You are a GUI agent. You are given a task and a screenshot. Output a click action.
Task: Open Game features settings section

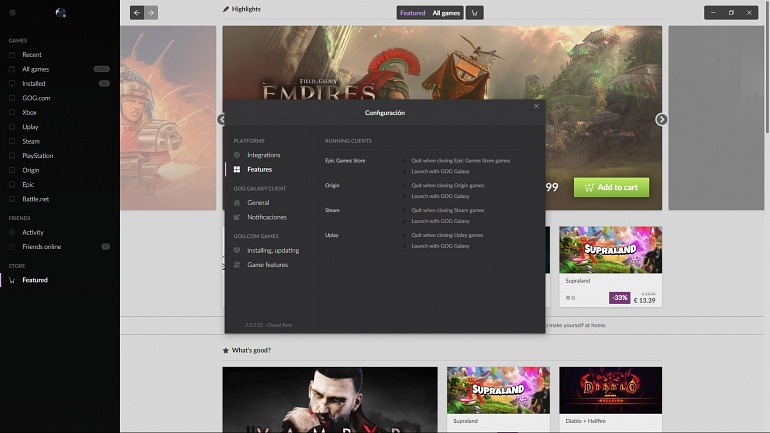coord(269,265)
